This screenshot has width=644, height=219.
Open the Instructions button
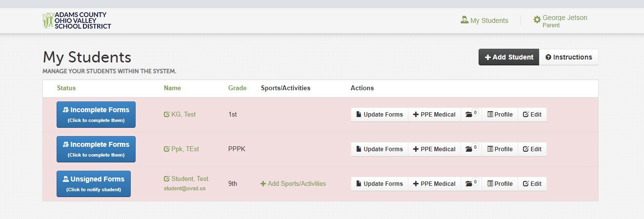point(569,57)
